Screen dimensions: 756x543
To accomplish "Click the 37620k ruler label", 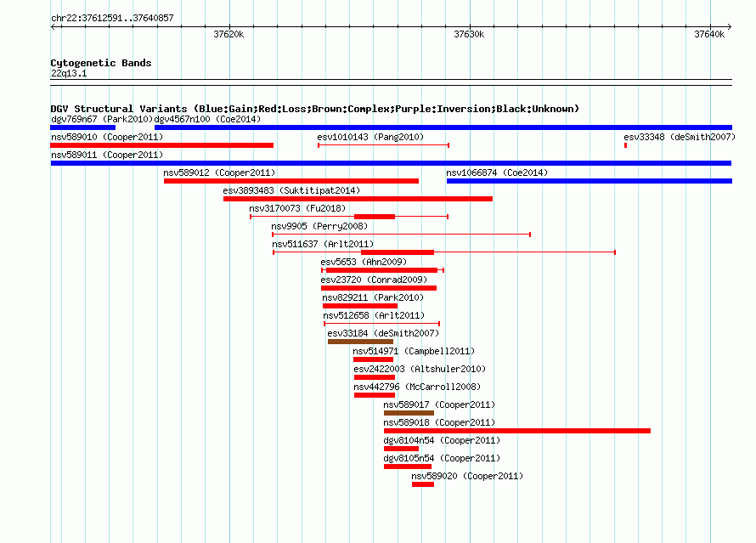I will point(228,34).
